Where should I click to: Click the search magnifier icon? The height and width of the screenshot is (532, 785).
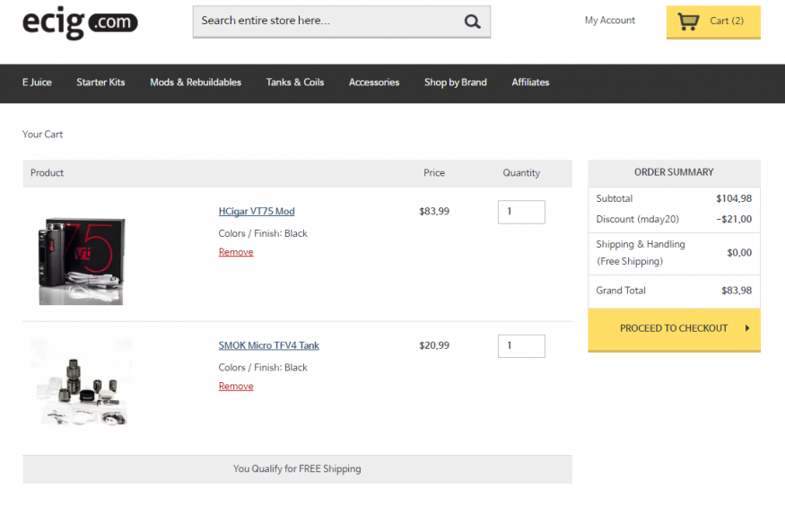tap(472, 22)
